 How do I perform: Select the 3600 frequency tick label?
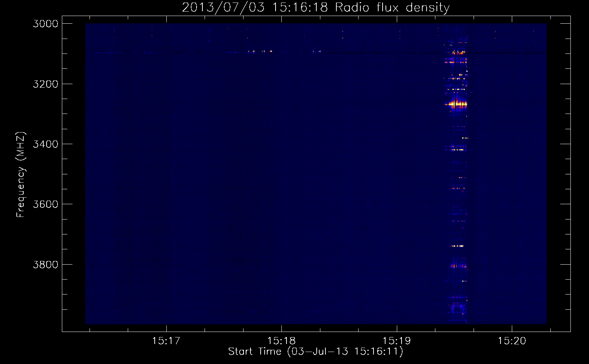pos(46,204)
